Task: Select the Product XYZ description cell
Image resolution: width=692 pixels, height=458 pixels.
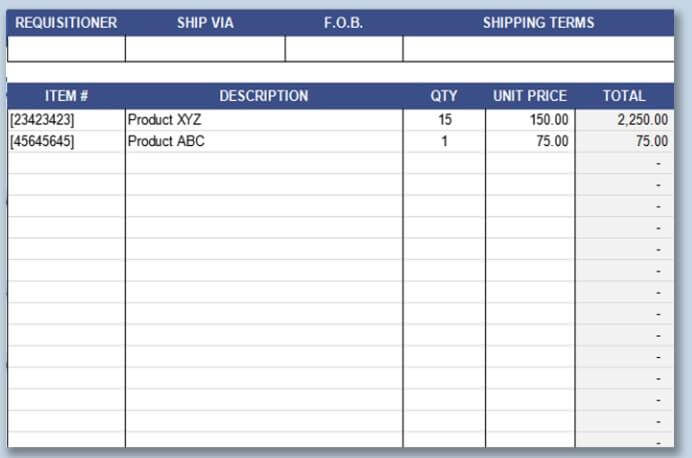Action: coord(264,120)
